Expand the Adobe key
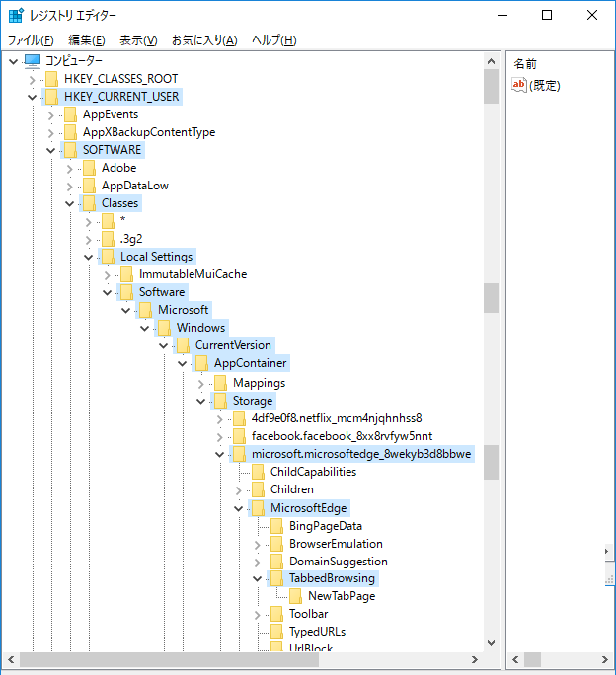Screen dimensions: 616x675 pyautogui.click(x=69, y=169)
